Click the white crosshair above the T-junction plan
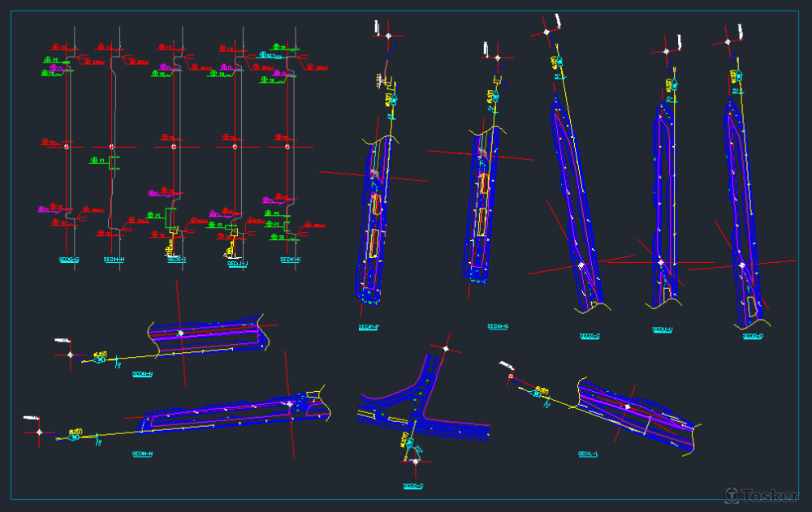 click(446, 348)
